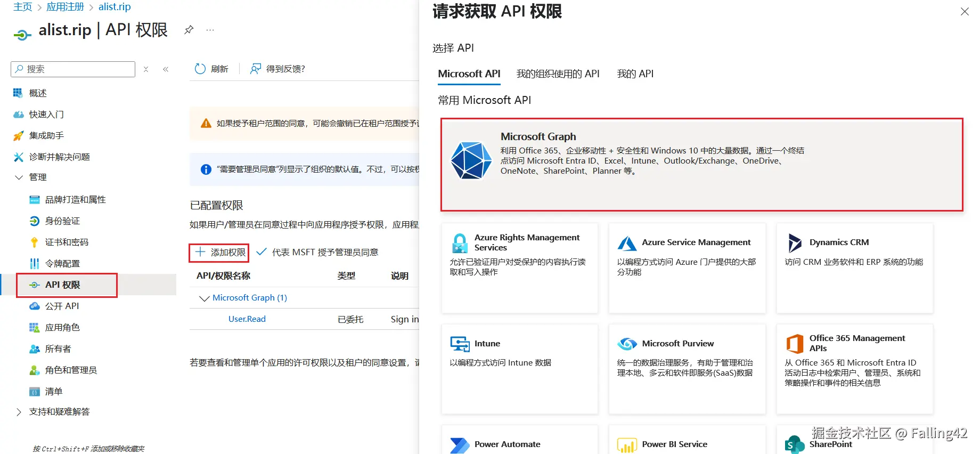Click the Dynamics CRM arrow icon

(795, 243)
